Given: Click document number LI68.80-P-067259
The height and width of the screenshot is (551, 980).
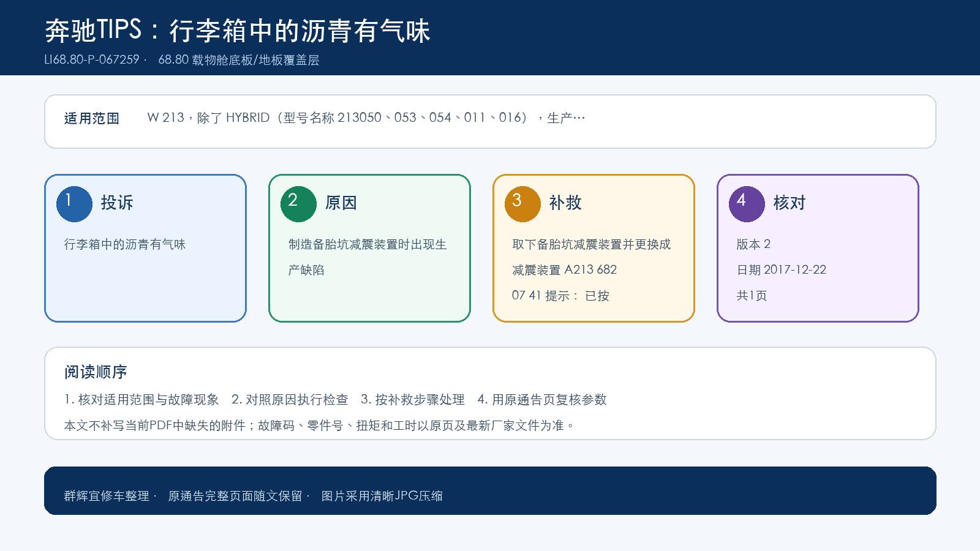Looking at the screenshot, I should click(x=92, y=60).
